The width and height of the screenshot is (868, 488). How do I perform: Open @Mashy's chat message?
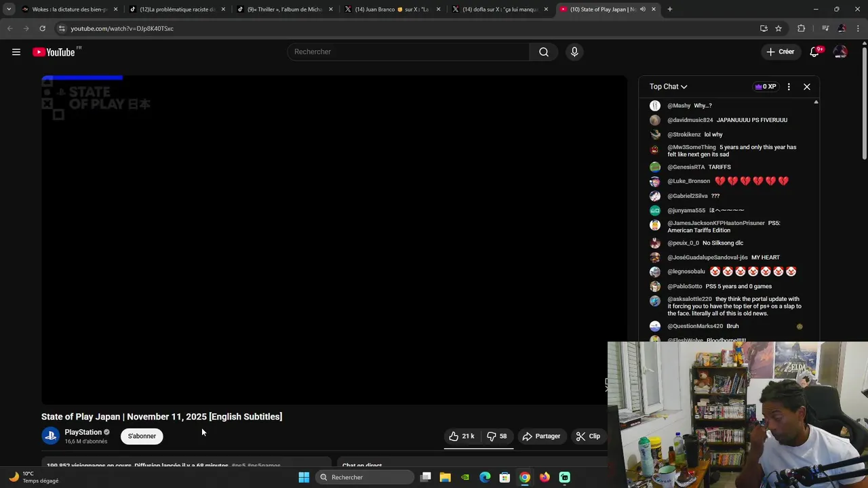[x=689, y=106]
